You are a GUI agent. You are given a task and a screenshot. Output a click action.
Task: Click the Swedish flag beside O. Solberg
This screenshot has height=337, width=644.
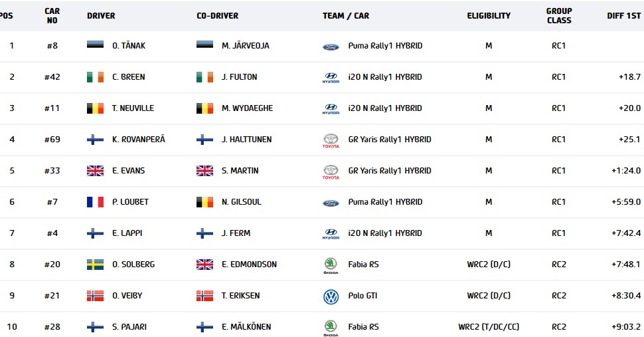95,265
